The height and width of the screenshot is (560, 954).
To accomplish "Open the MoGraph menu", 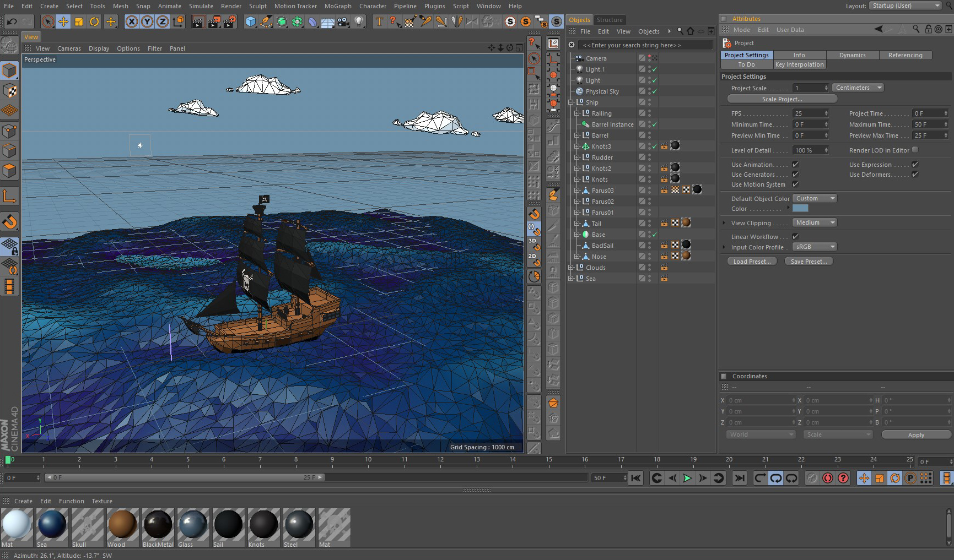I will [337, 6].
